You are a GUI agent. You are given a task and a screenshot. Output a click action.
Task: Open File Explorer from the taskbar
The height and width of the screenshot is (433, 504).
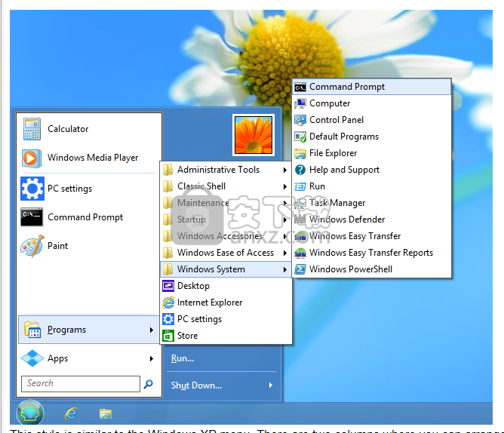tap(106, 414)
